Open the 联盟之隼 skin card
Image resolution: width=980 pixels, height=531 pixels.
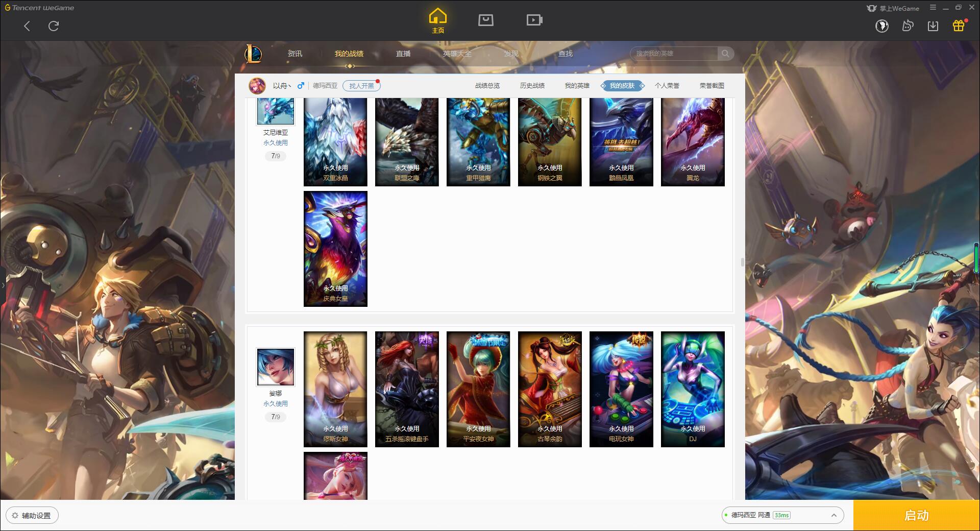(407, 142)
